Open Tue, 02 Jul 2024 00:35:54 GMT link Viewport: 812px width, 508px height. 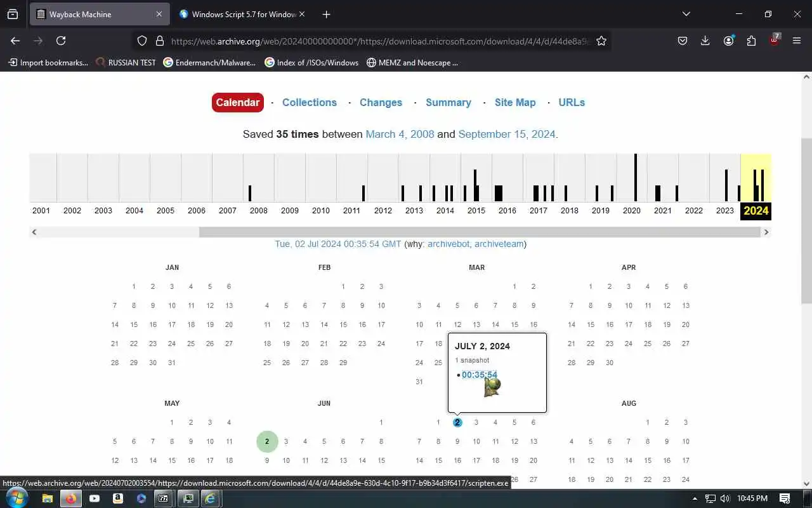click(338, 244)
